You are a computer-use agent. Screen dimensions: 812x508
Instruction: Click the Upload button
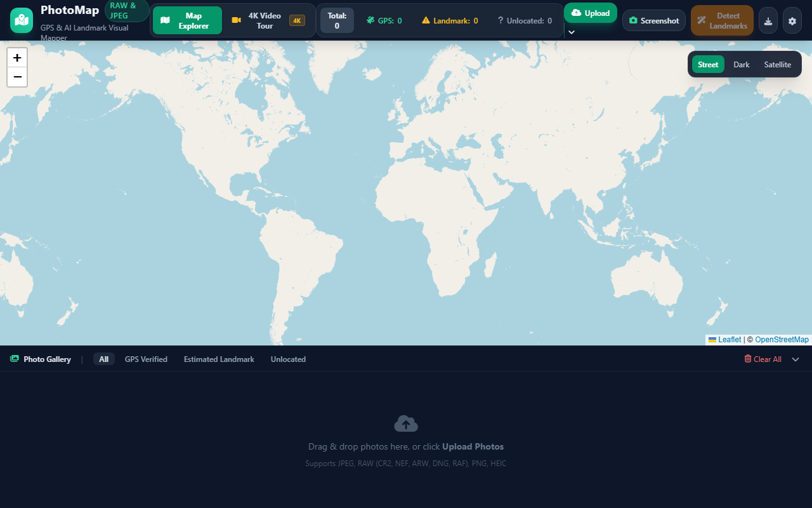point(591,13)
